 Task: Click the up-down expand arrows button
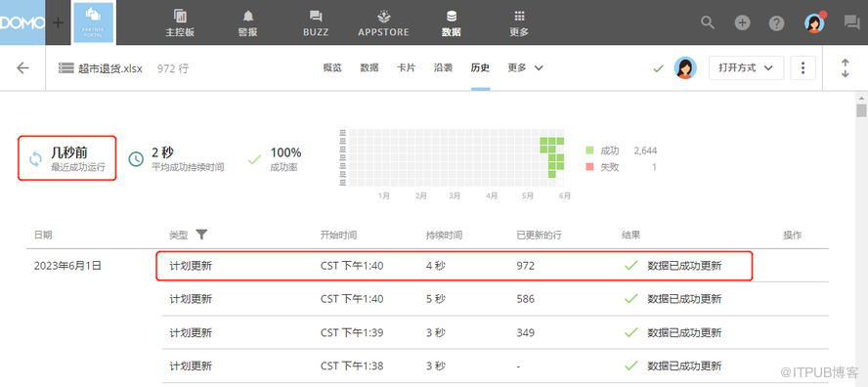point(845,68)
